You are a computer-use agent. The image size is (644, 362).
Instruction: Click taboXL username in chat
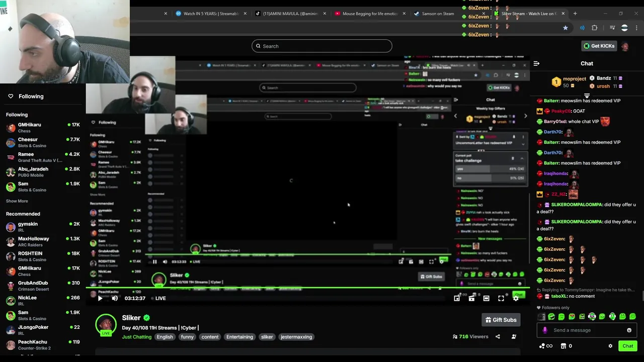559,297
